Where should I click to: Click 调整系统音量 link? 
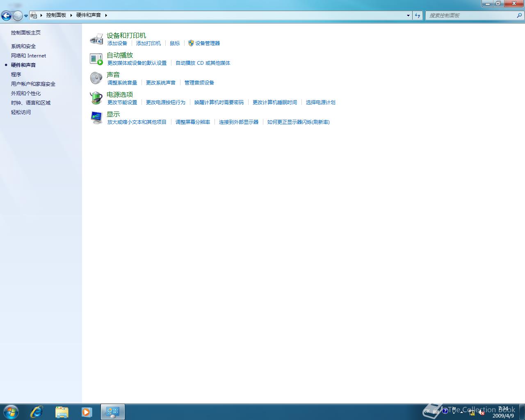point(122,83)
